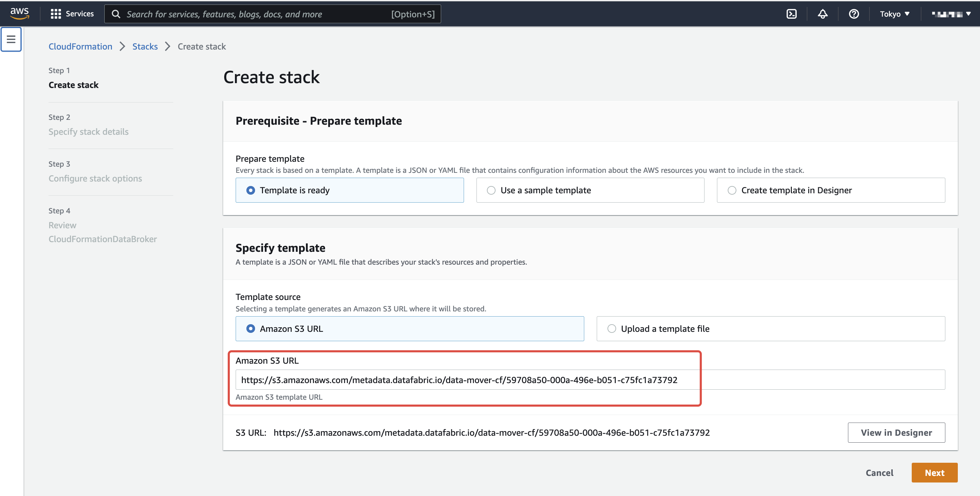Open the account name dropdown menu
Image resolution: width=980 pixels, height=496 pixels.
point(951,14)
